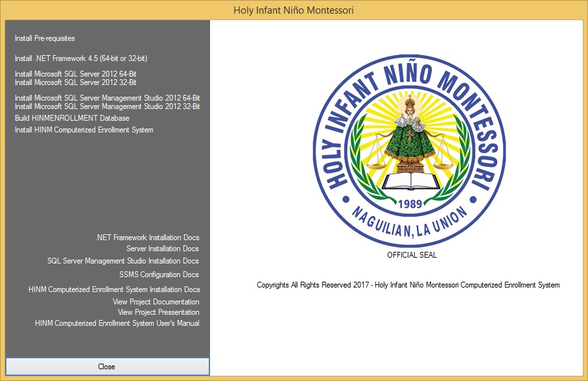Open .NET Framework Installation Docs

pos(147,238)
